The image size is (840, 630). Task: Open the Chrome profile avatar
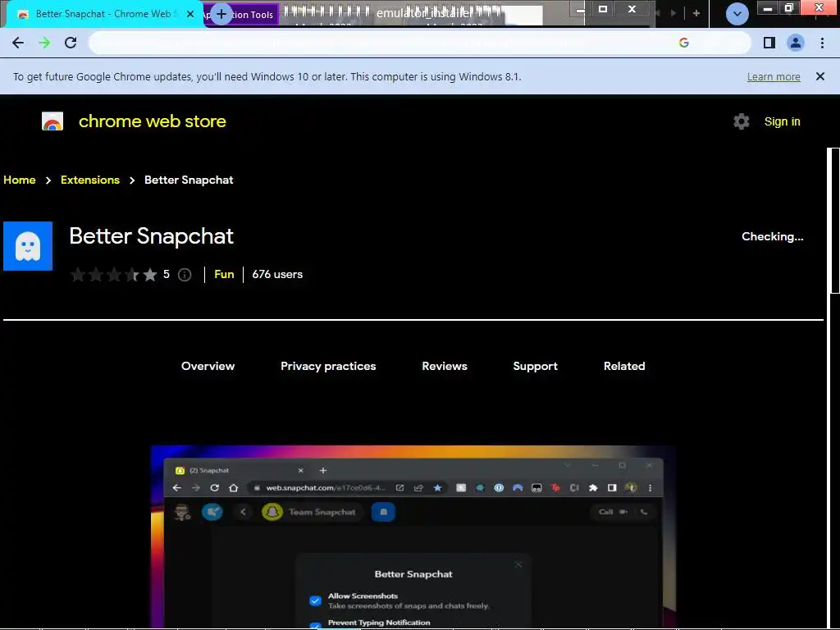pyautogui.click(x=796, y=43)
